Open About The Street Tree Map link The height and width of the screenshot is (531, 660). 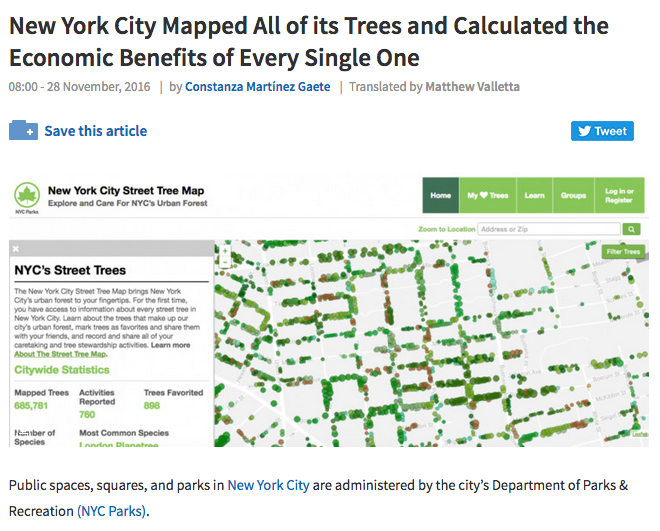click(x=60, y=354)
